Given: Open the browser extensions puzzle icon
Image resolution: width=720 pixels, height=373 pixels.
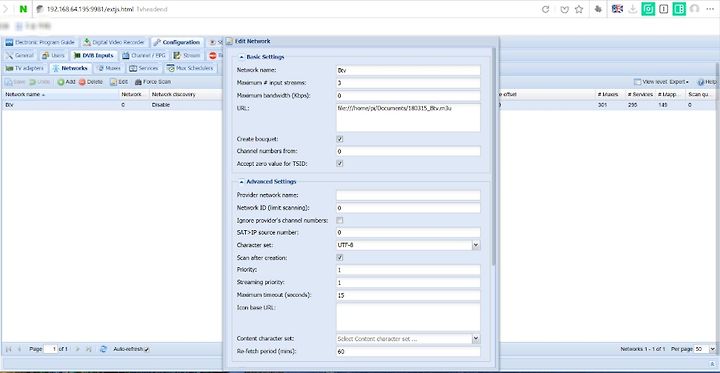Looking at the screenshot, I should click(598, 9).
